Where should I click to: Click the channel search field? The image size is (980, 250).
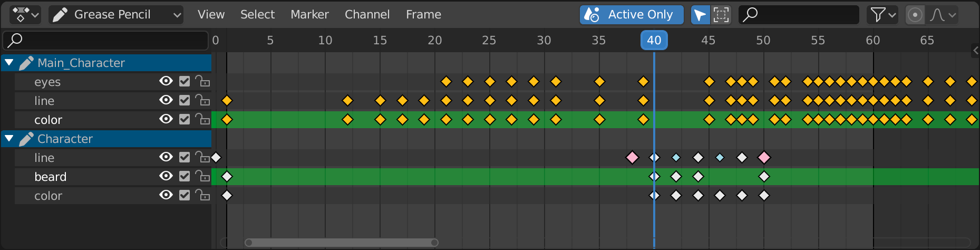[x=105, y=40]
